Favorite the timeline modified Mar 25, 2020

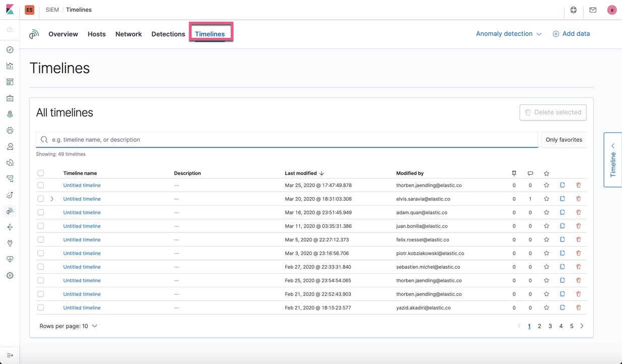[546, 185]
